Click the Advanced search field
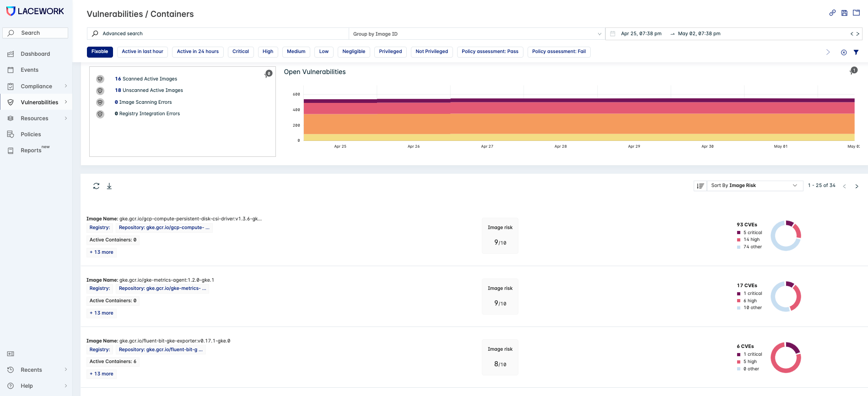 [218, 34]
